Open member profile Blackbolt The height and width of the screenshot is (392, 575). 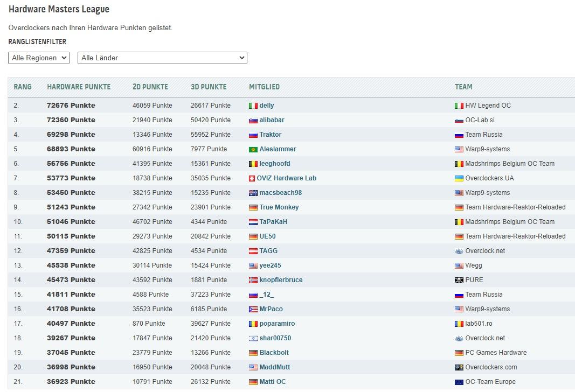274,353
